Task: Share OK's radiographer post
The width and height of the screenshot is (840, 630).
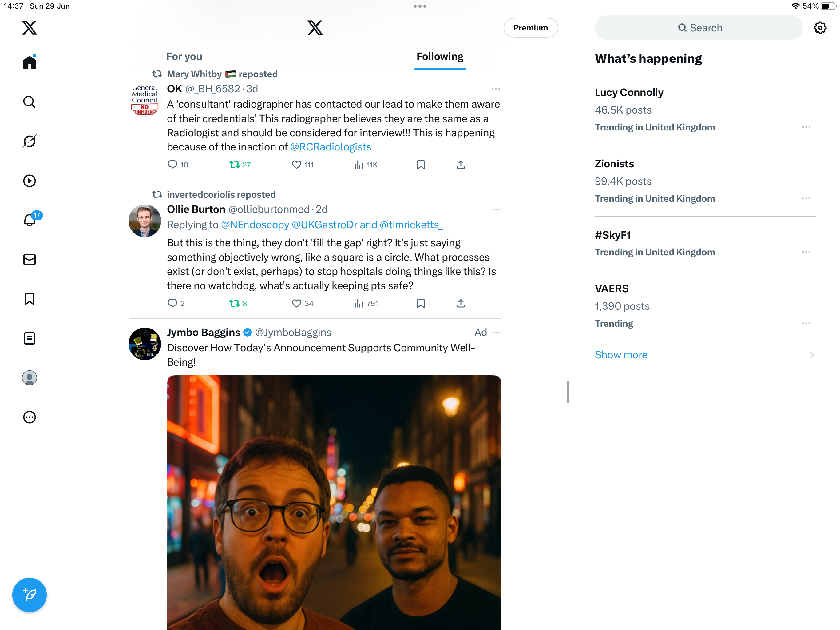Action: 461,165
